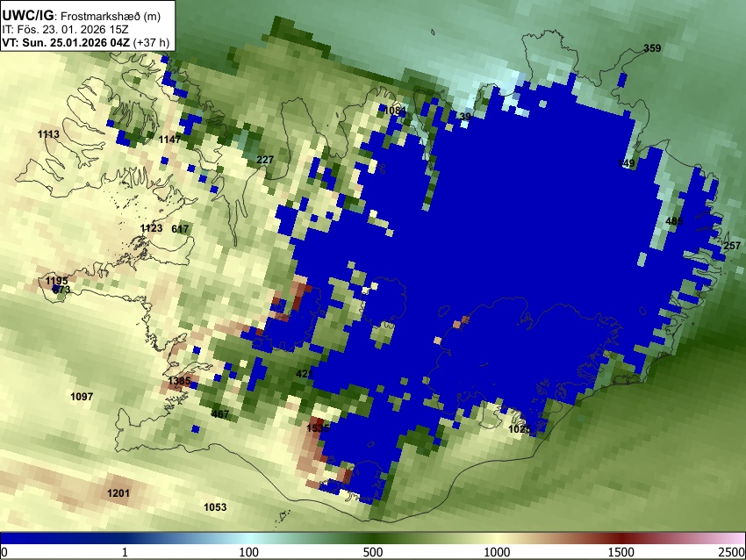
Task: Click the 421 map value
Action: tap(305, 374)
